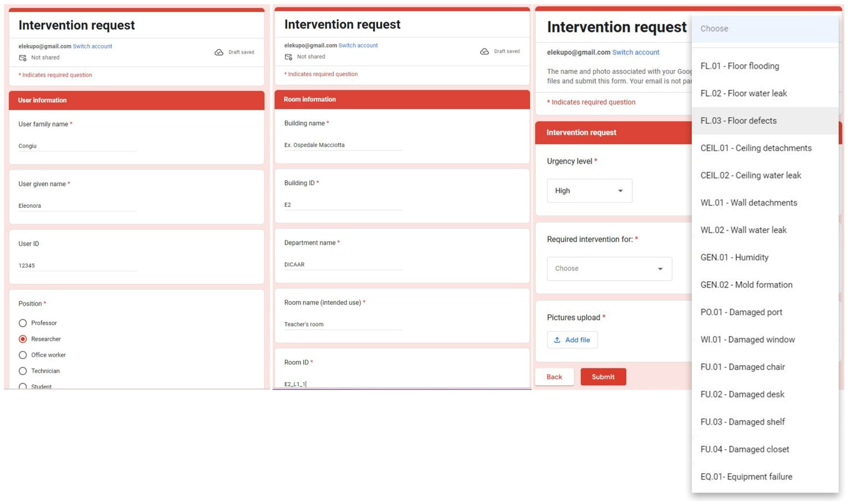Select the Professor radio option
Image resolution: width=848 pixels, height=504 pixels.
(x=23, y=323)
